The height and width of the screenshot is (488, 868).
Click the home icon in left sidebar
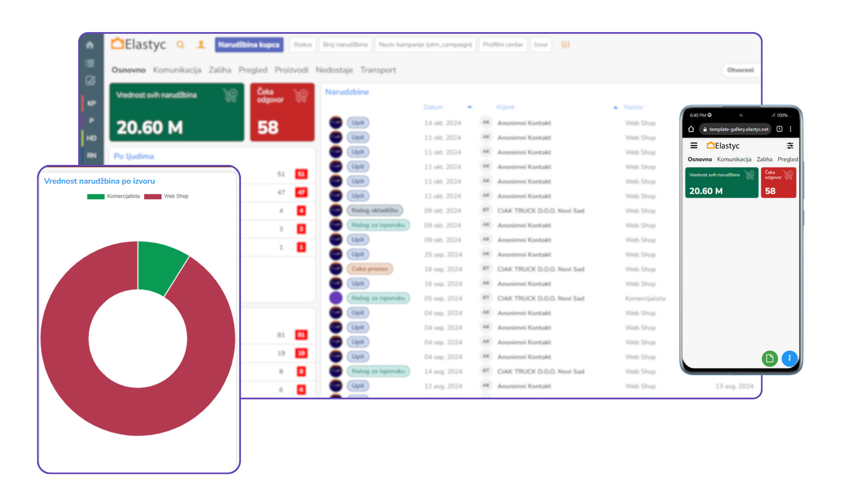pyautogui.click(x=90, y=45)
